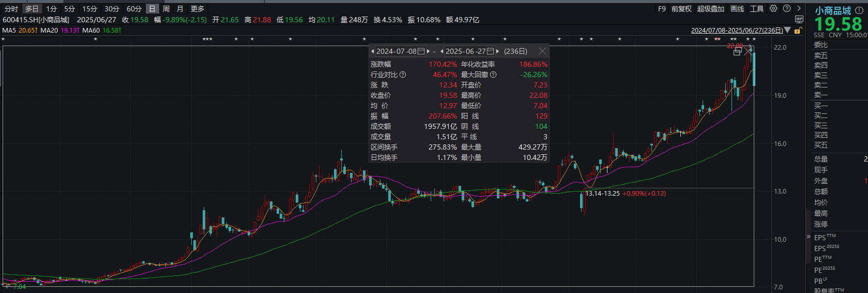Toggle 前复权 price adjustment
868x293 pixels.
coord(681,9)
